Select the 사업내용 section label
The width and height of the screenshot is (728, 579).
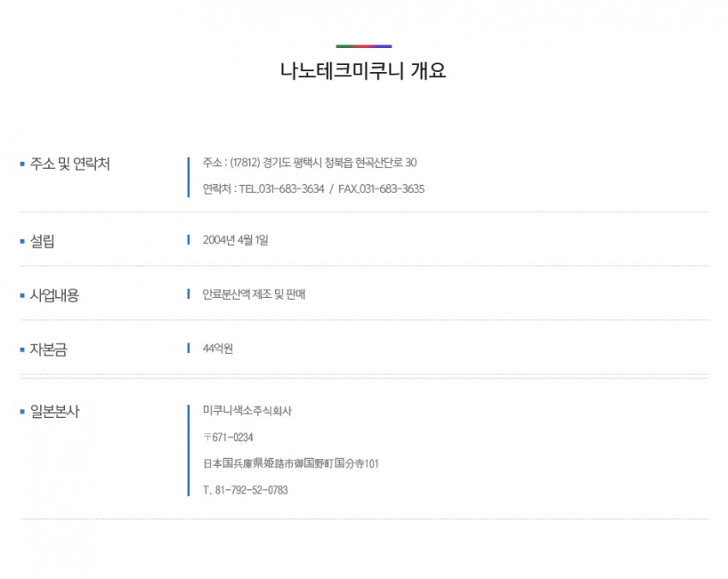[x=54, y=295]
